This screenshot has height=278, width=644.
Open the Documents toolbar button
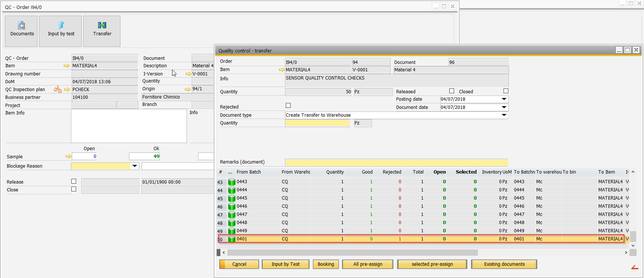coord(21,31)
